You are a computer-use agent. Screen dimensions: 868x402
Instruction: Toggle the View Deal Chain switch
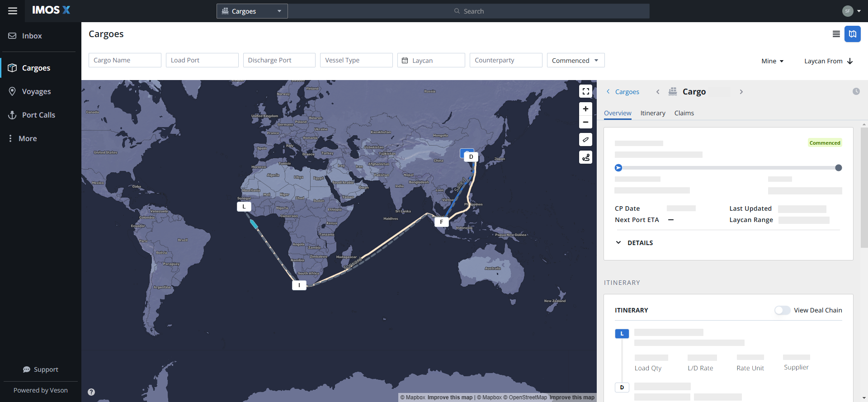tap(782, 310)
